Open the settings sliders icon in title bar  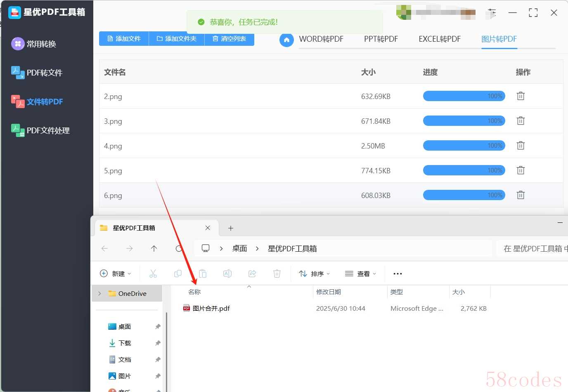pyautogui.click(x=492, y=13)
